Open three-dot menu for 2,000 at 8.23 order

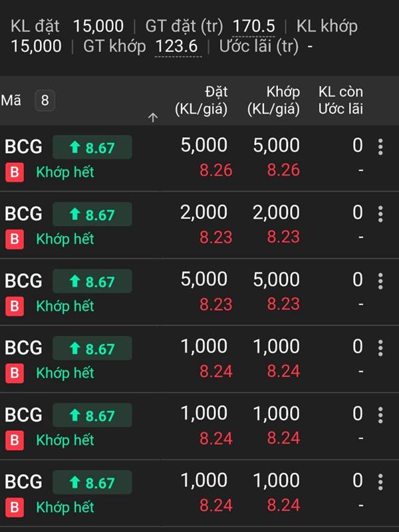coord(380,214)
